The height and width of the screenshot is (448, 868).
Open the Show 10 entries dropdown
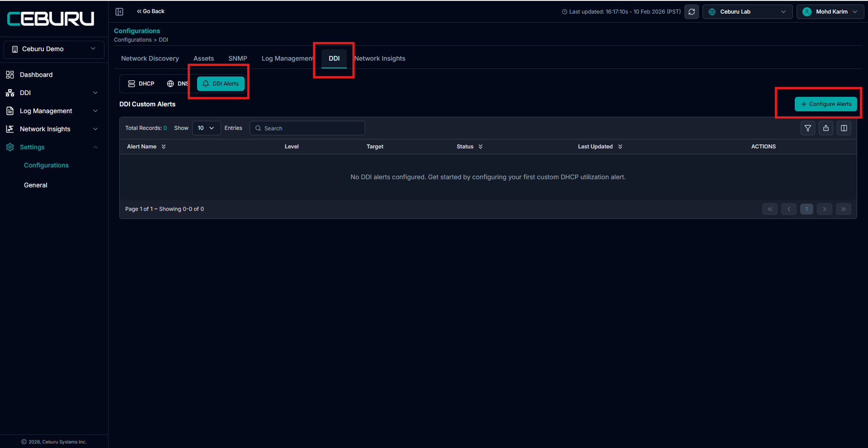[x=207, y=128]
